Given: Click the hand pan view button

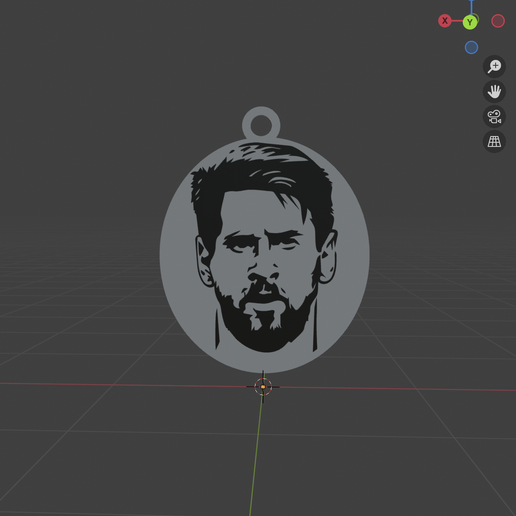Looking at the screenshot, I should [x=494, y=91].
